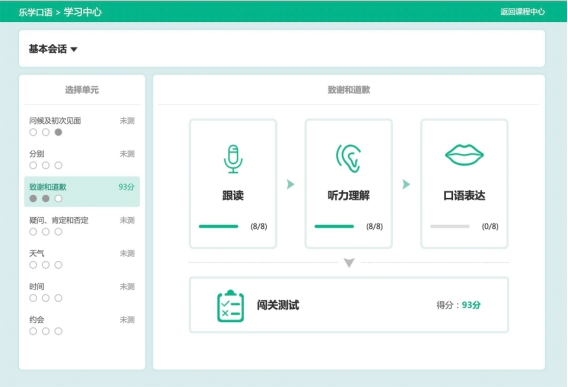Screen dimensions: 568x387
Task: Click the 93分 score in the 致谢和道歉 row
Action: tap(126, 187)
